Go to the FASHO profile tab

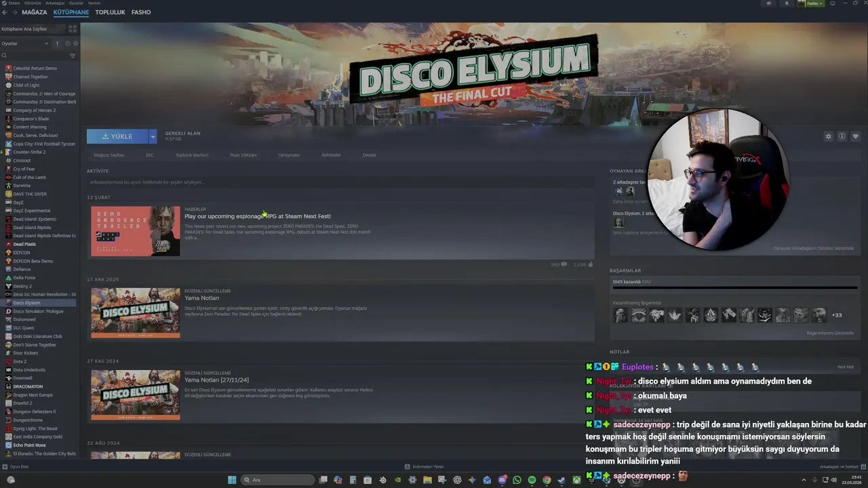point(141,12)
